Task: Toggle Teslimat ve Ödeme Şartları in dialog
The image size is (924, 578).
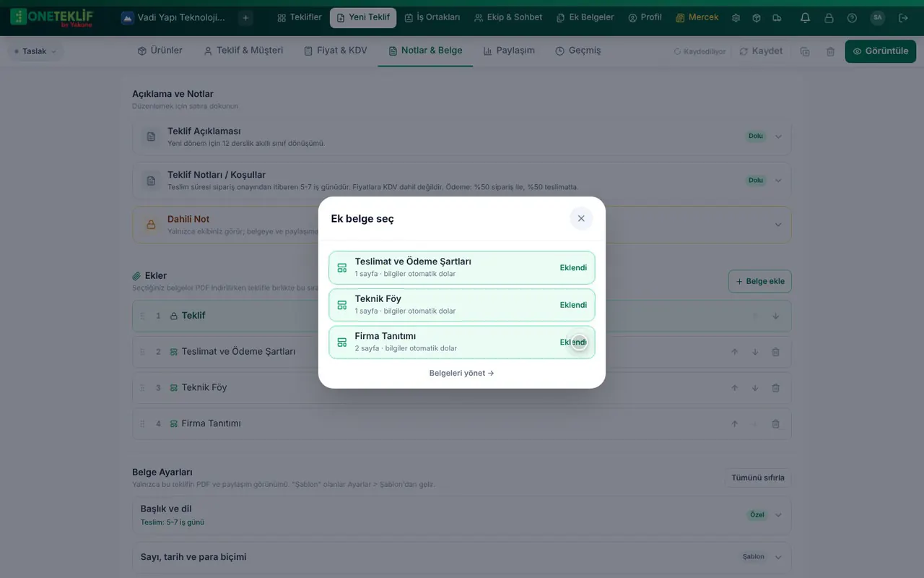Action: (x=462, y=268)
